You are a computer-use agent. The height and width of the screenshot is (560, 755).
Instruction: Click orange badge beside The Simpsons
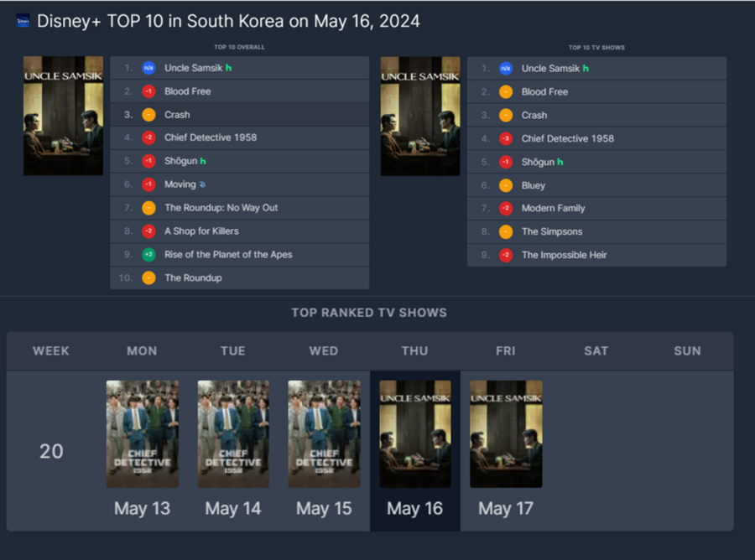click(x=506, y=232)
